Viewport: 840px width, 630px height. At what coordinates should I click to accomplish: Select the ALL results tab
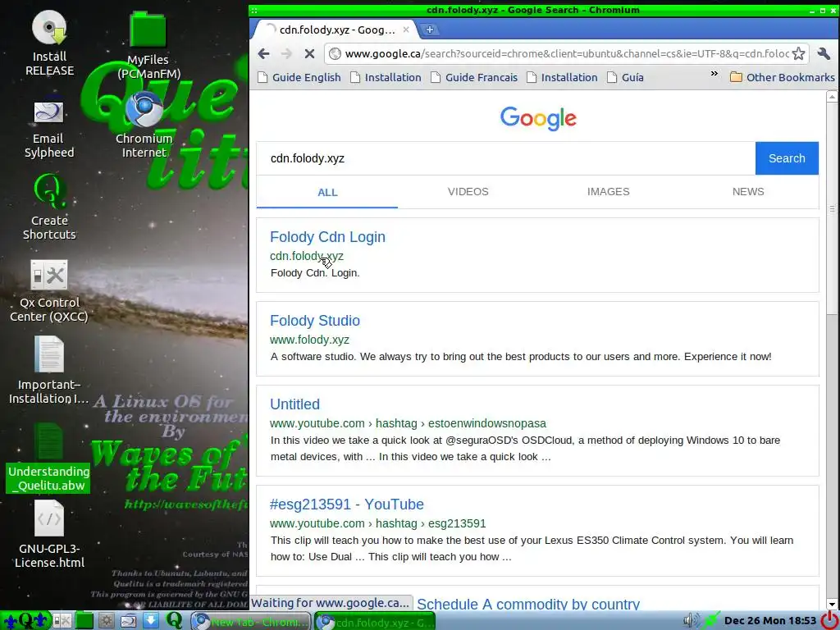[327, 192]
